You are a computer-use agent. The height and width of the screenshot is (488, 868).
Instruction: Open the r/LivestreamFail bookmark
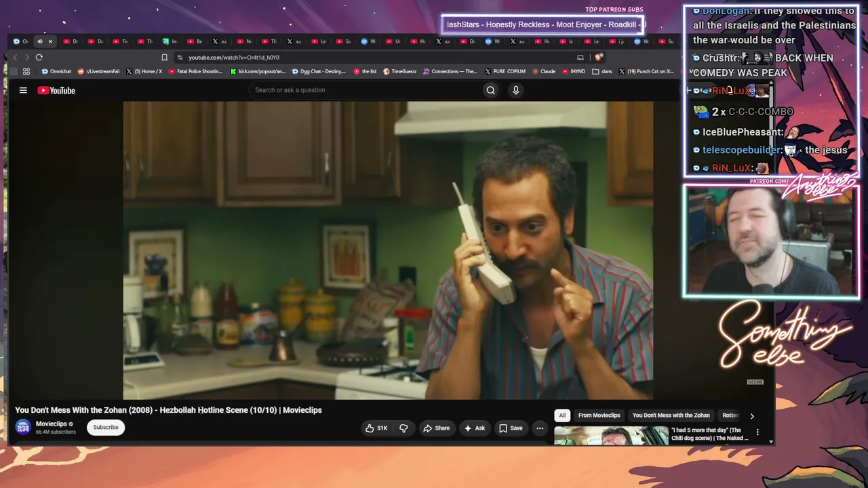click(x=99, y=71)
